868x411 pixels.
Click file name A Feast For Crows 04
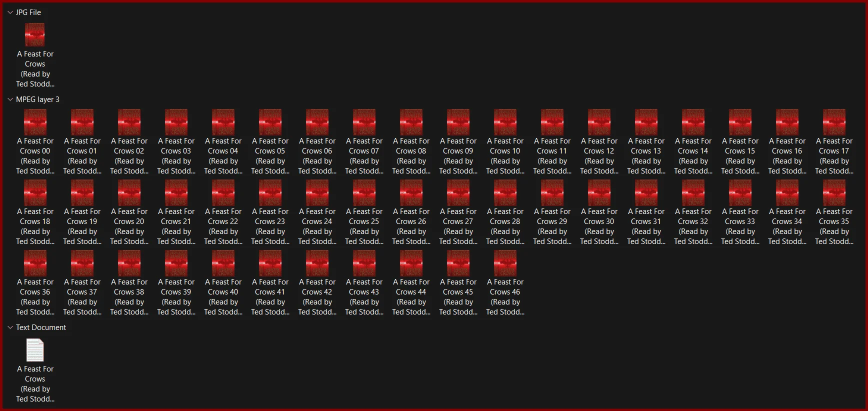pyautogui.click(x=223, y=156)
